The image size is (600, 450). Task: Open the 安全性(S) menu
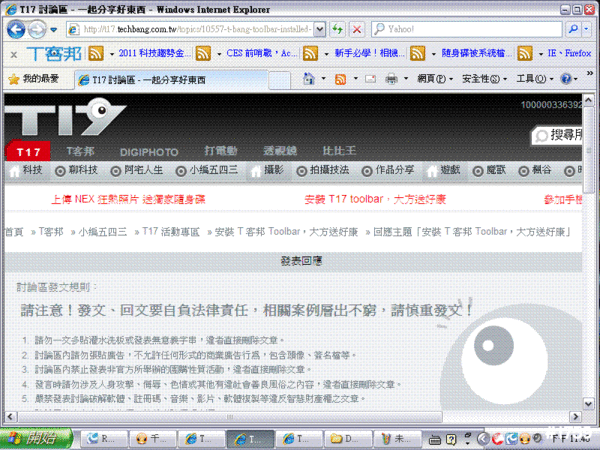pos(484,79)
